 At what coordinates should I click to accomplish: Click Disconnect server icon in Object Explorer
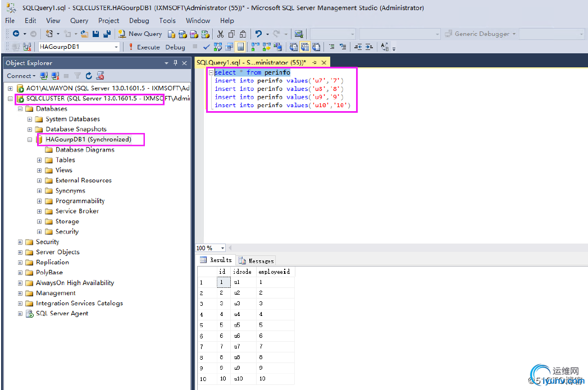55,76
